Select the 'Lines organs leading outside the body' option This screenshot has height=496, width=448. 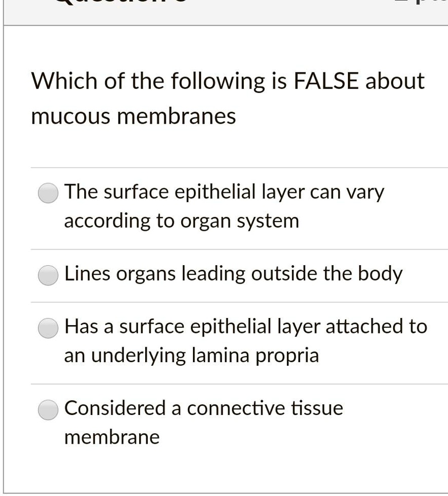pyautogui.click(x=47, y=275)
